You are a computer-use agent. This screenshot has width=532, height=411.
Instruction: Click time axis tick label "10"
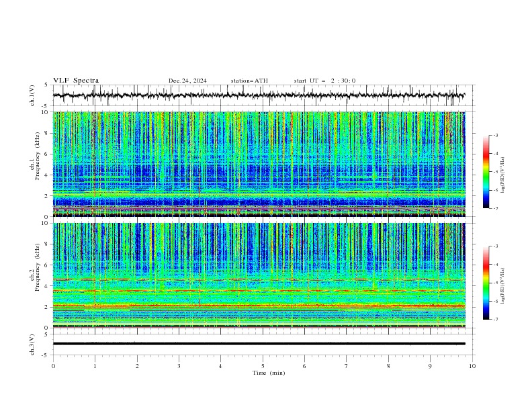[472, 366]
